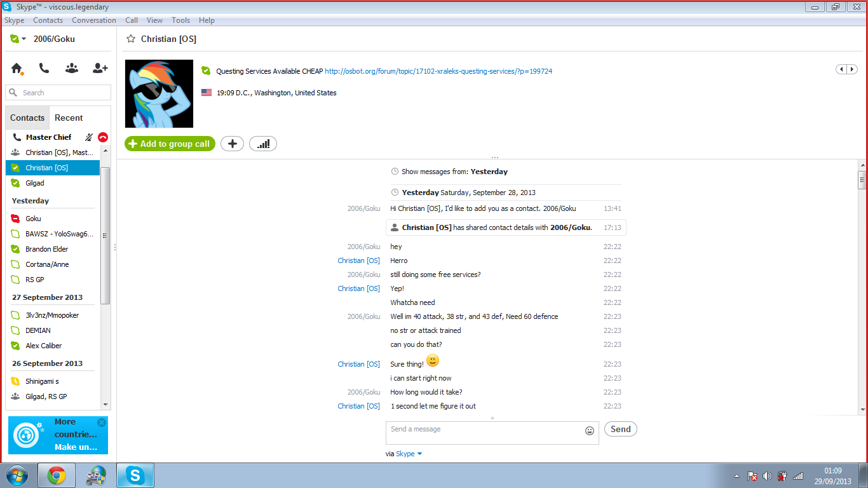The image size is (868, 488).
Task: Open Alex Caliber conversation
Action: (53, 346)
